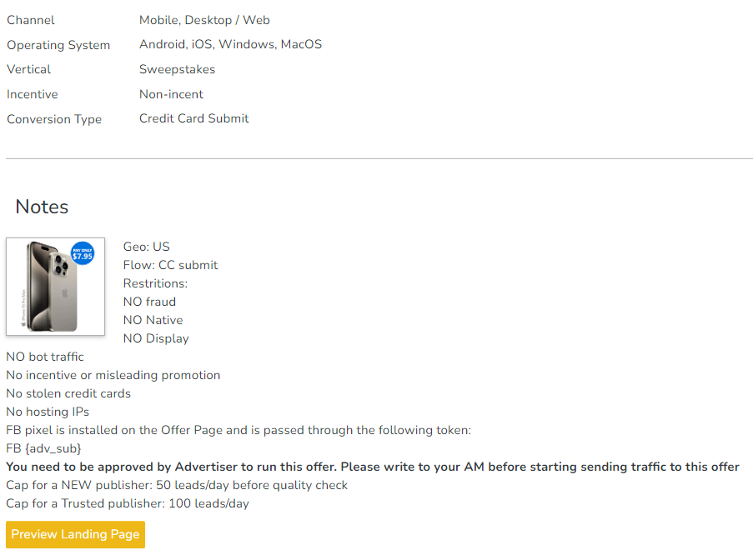The width and height of the screenshot is (753, 560).
Task: Select the Flow: CC submit line
Action: coord(170,265)
